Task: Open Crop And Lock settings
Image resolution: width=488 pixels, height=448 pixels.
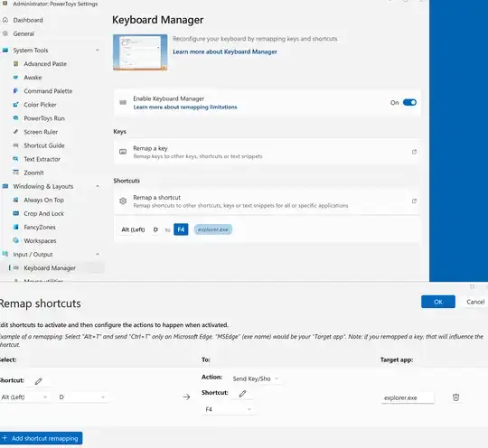Action: [x=44, y=214]
